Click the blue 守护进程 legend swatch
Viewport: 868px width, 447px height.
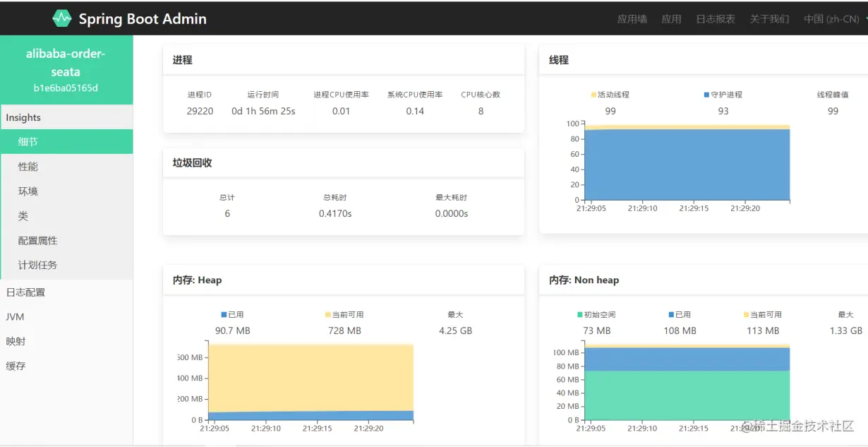706,95
